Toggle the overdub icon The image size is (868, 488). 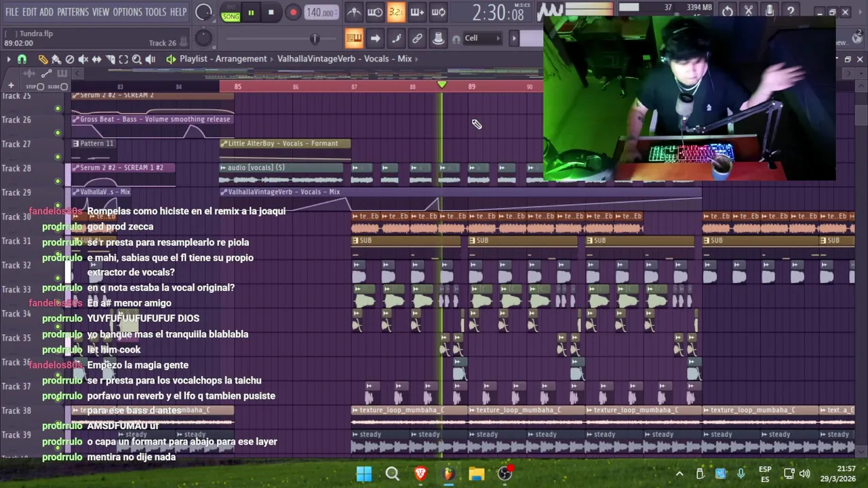click(417, 12)
